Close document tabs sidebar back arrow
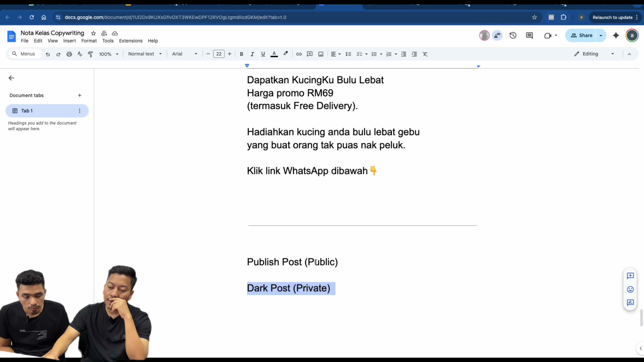Screen dimensions: 644x362 11,78
